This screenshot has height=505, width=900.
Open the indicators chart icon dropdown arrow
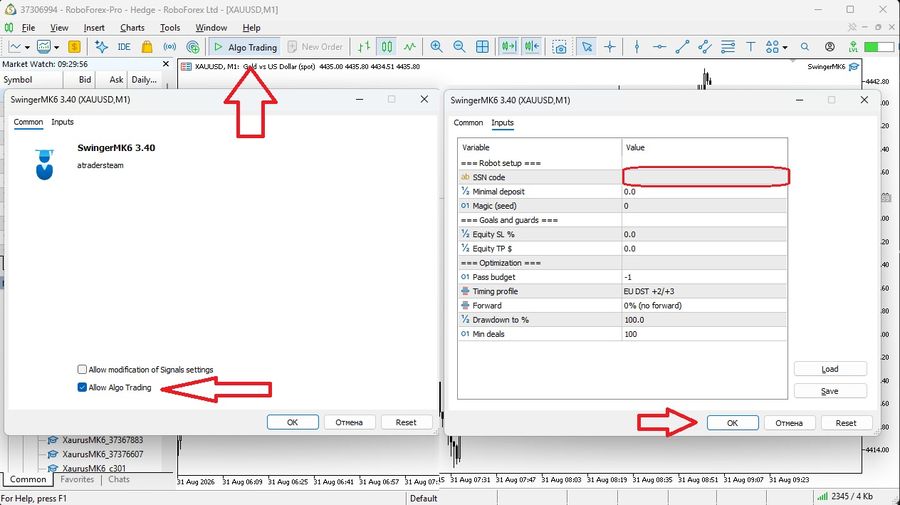pyautogui.click(x=56, y=48)
